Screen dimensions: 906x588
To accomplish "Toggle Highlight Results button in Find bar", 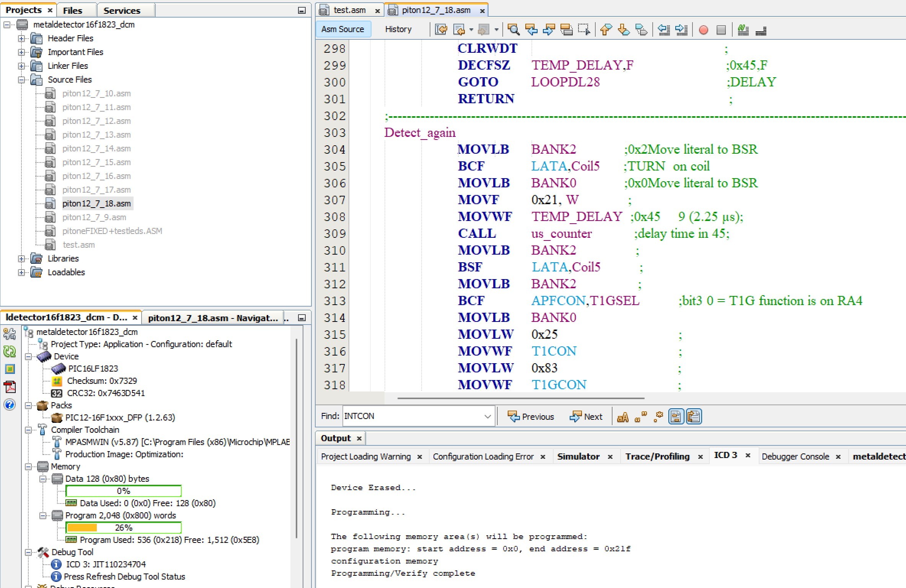I will click(x=676, y=417).
